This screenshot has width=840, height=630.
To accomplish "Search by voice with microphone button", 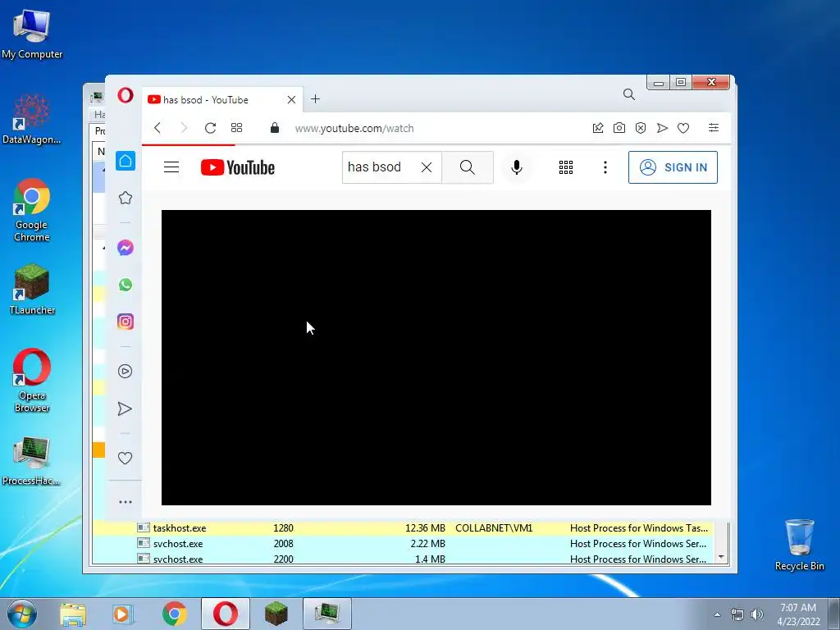I will click(517, 167).
